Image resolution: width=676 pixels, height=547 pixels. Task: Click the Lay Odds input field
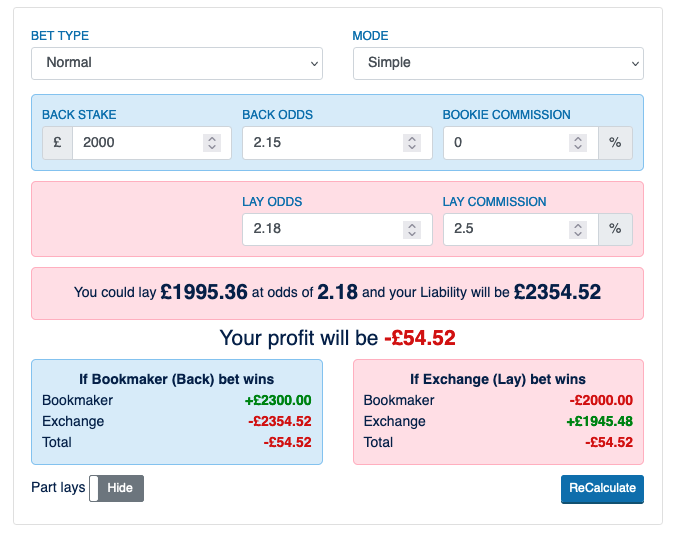[322, 230]
